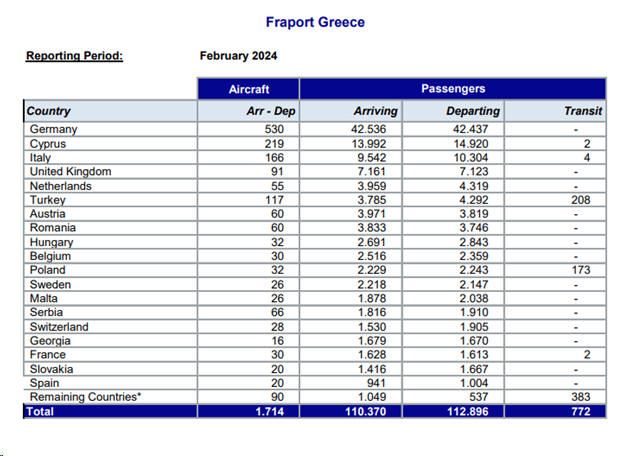The height and width of the screenshot is (456, 624).
Task: Click the Aircraft column group header
Action: coord(248,89)
